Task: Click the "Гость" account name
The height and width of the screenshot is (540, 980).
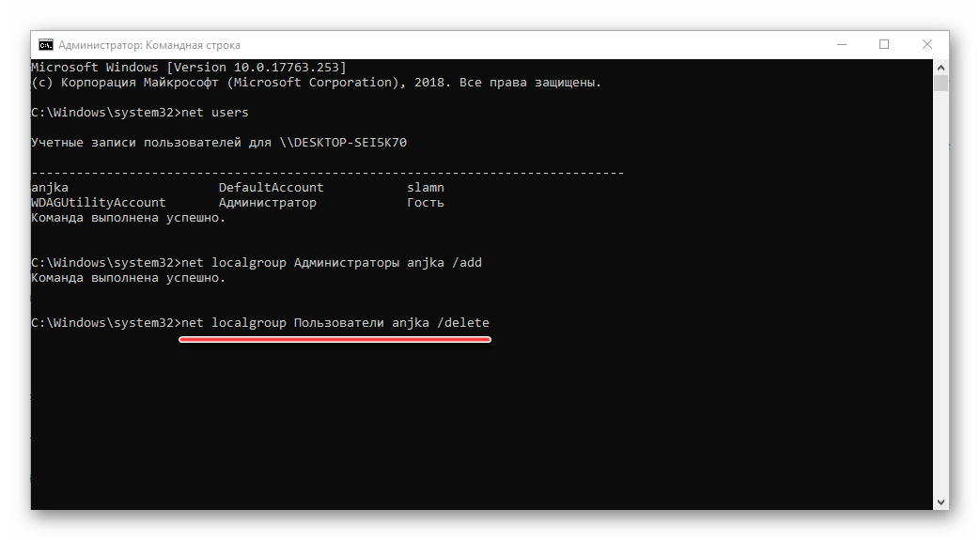Action: [426, 203]
